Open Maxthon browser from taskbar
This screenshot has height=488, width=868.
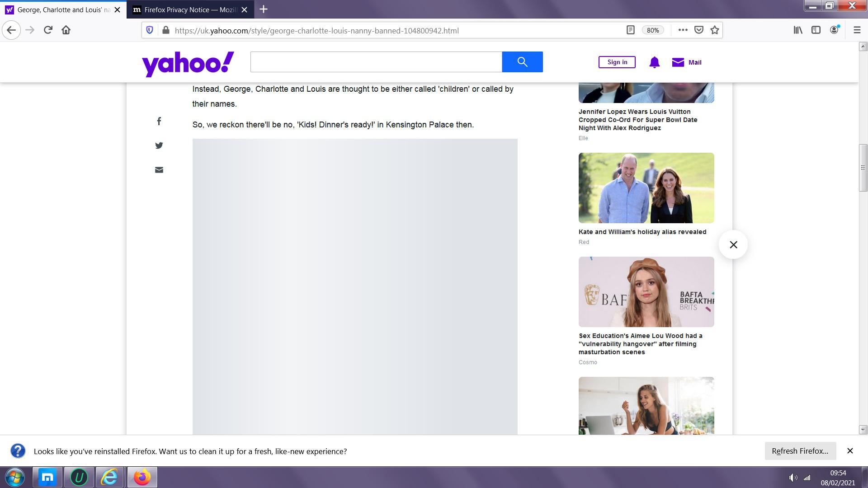pos(47,477)
